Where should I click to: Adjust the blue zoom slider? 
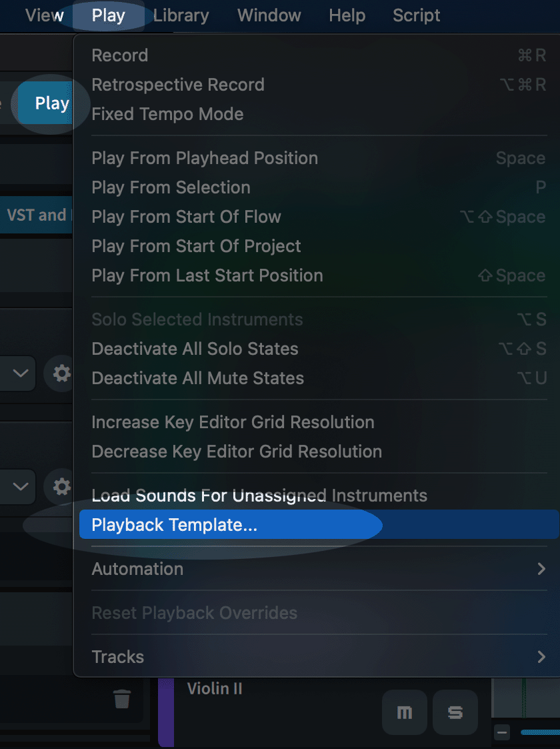pos(540,732)
